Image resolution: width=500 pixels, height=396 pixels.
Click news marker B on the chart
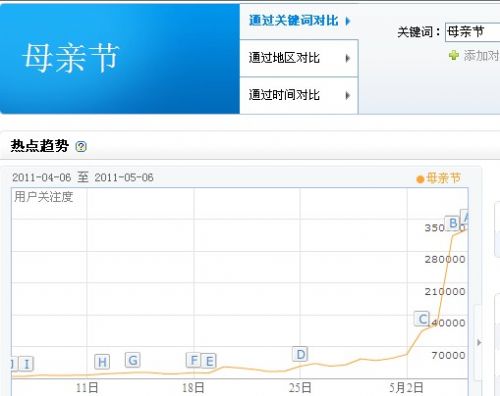(x=453, y=223)
